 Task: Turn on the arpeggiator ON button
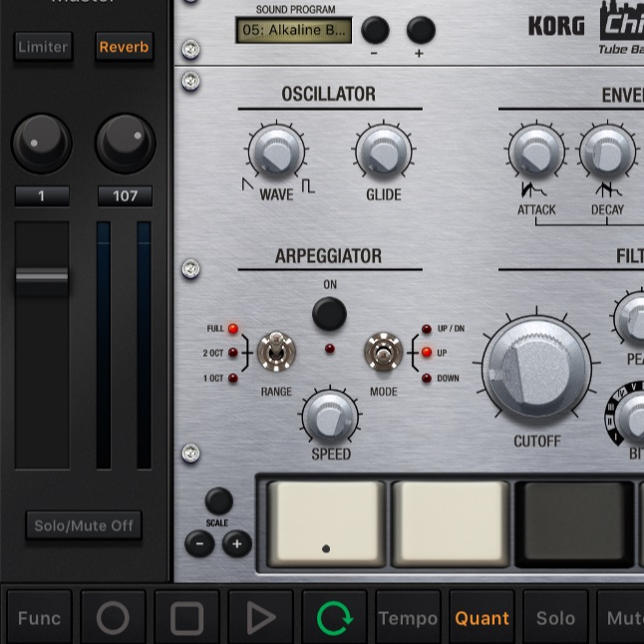329,314
